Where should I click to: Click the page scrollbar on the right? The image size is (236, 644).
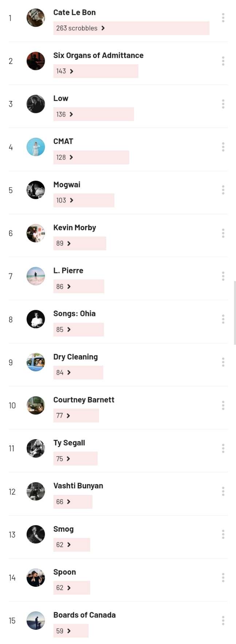point(235,313)
